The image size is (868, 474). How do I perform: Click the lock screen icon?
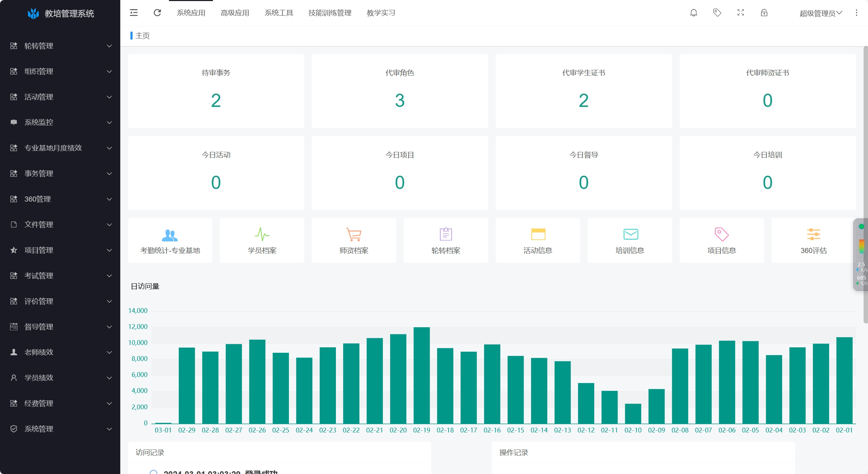pyautogui.click(x=764, y=13)
